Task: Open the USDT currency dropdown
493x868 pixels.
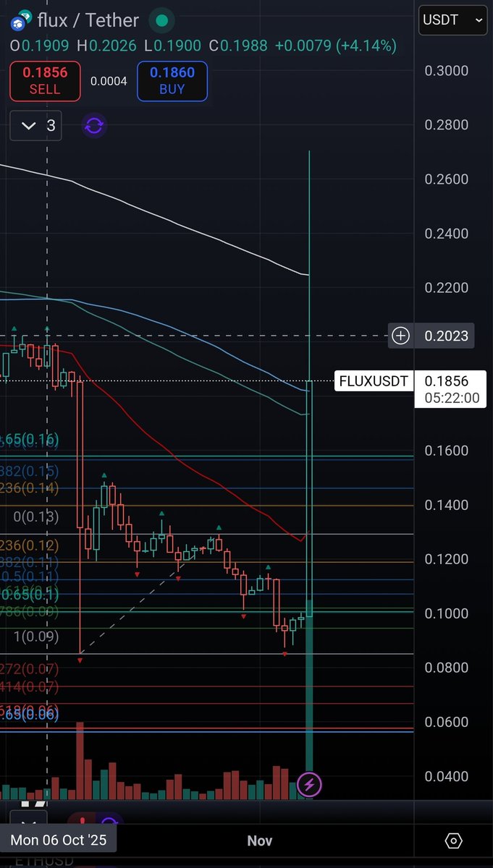Action: [x=453, y=20]
